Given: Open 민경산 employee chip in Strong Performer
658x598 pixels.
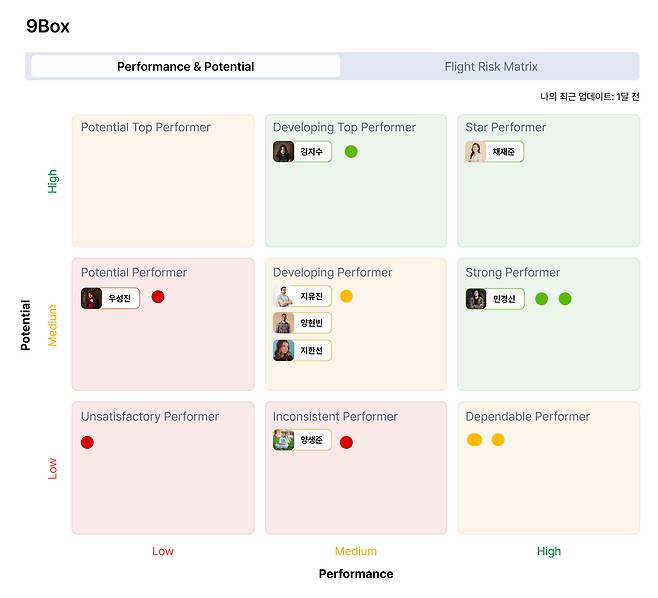Looking at the screenshot, I should 494,299.
